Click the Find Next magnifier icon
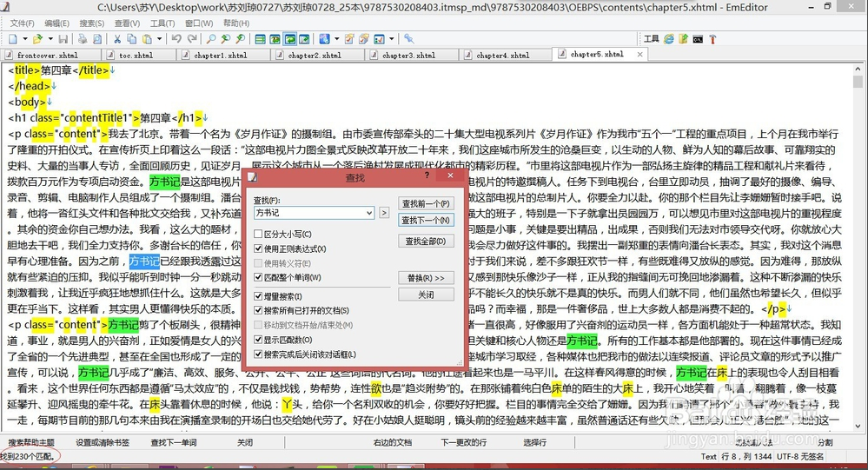Image resolution: width=868 pixels, height=470 pixels. coord(225,39)
